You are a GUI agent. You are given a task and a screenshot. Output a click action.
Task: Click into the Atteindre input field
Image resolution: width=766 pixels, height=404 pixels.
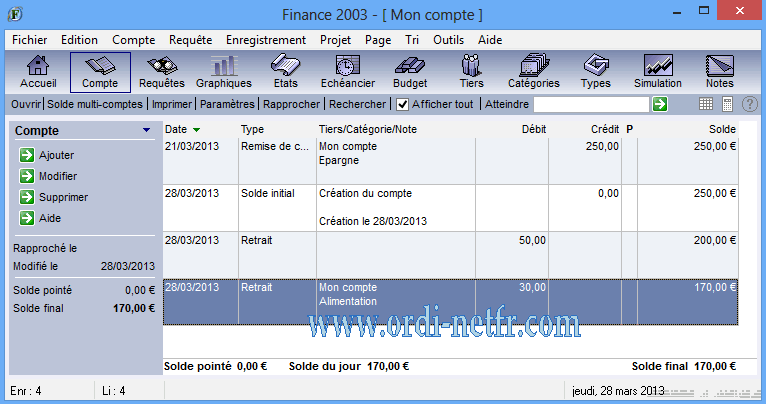point(591,104)
